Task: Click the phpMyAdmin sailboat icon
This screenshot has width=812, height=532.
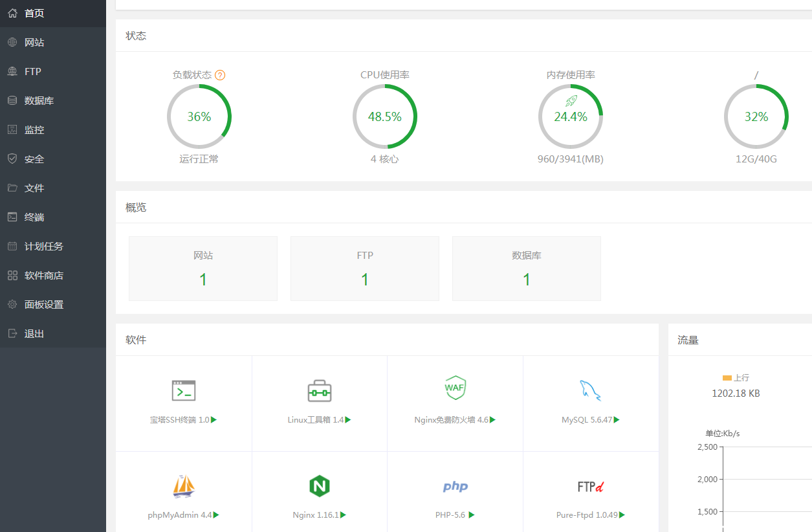Action: [x=184, y=486]
